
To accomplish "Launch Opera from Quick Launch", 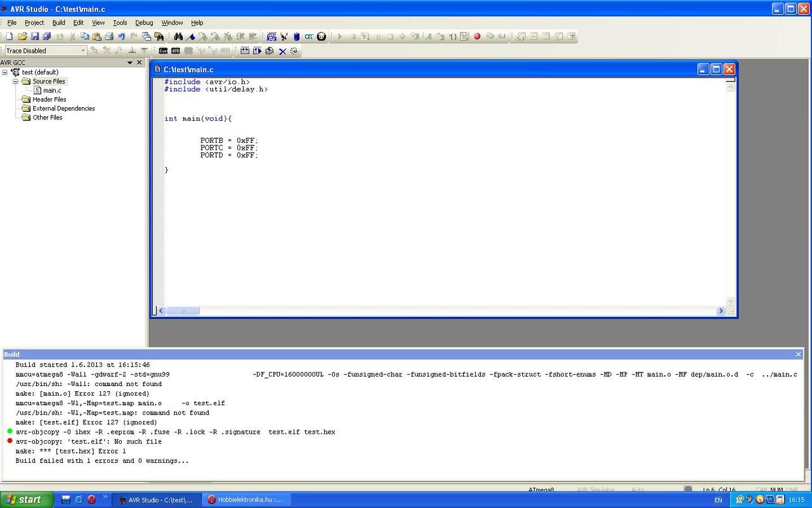I will pyautogui.click(x=91, y=500).
